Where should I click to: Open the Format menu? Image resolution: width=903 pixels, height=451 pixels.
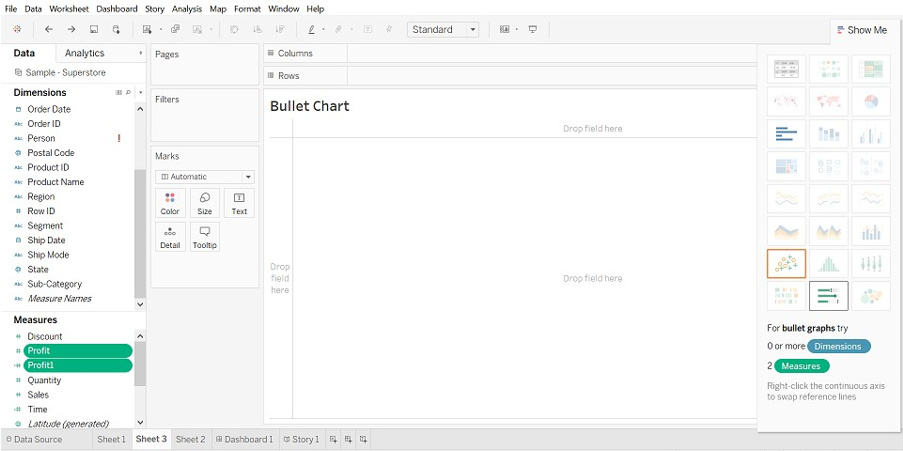coord(247,9)
